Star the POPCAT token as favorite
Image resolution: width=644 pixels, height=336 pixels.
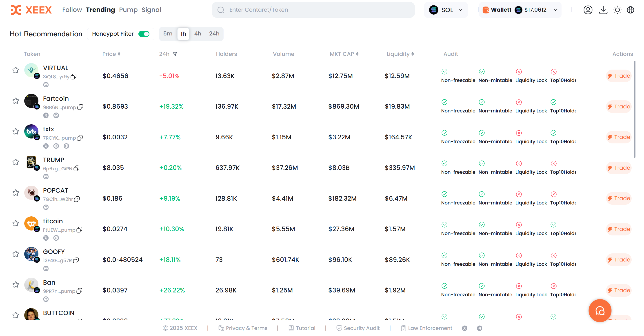(16, 193)
